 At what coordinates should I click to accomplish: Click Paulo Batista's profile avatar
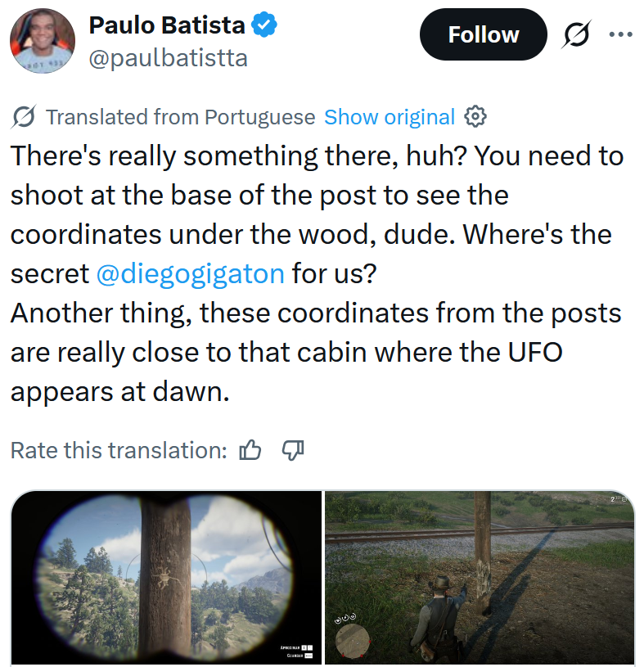[x=42, y=40]
